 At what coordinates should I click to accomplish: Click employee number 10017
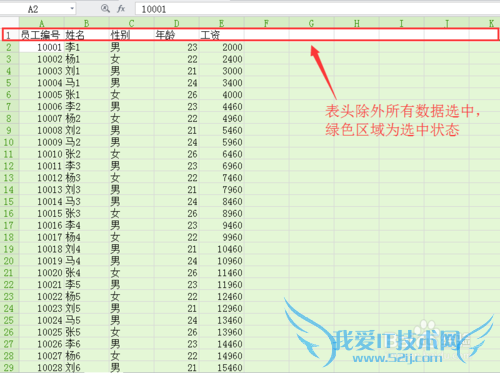click(42, 237)
